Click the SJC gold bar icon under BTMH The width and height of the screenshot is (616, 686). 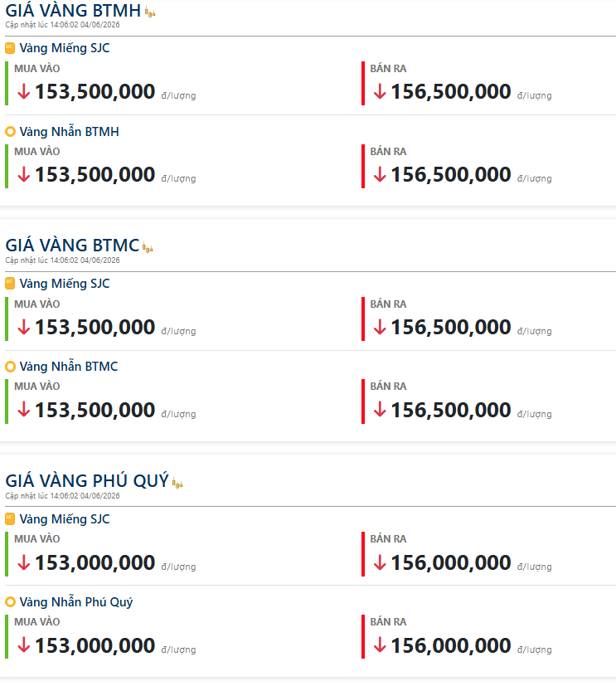click(10, 48)
